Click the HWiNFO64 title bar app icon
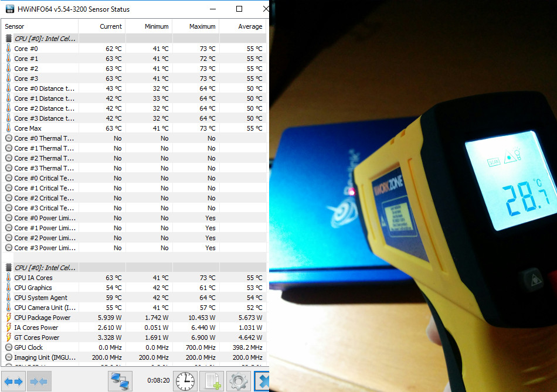557x392 pixels. click(9, 9)
